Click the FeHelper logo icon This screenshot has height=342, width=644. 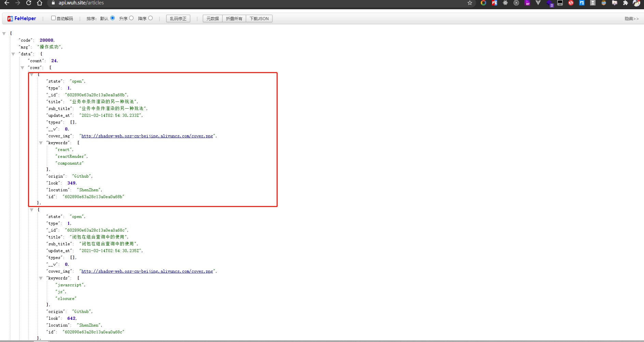[x=10, y=18]
